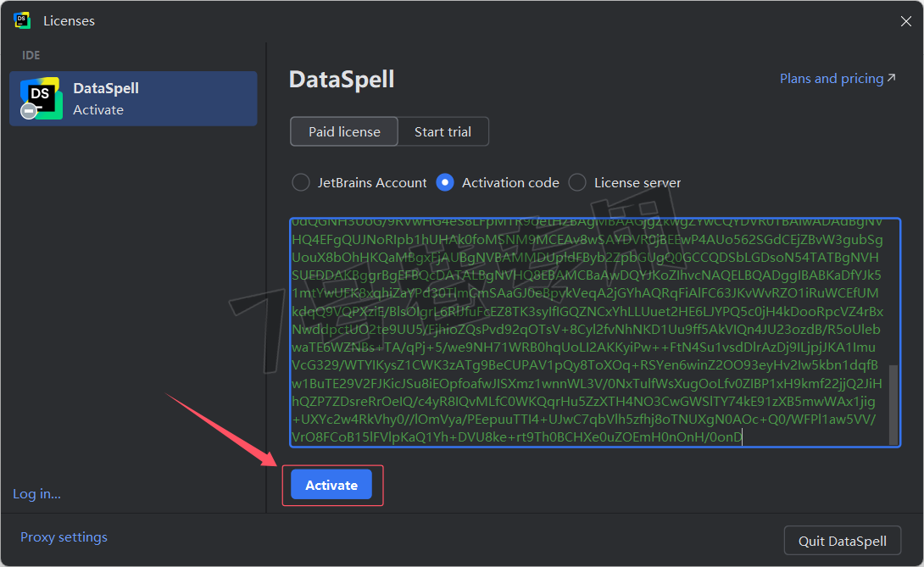Click the Log in... link
The width and height of the screenshot is (924, 567).
click(x=37, y=494)
